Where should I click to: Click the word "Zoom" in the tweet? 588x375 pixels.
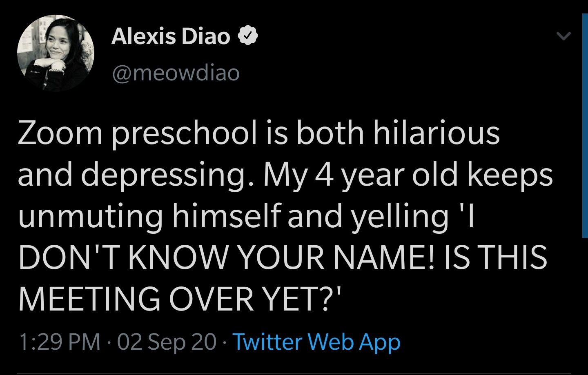tap(60, 133)
